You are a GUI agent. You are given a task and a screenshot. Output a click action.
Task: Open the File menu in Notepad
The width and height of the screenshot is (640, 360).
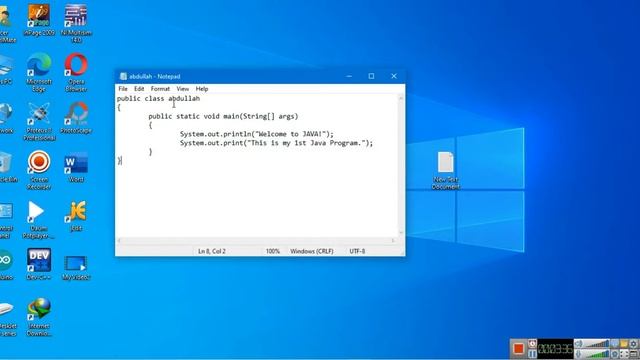[x=123, y=89]
